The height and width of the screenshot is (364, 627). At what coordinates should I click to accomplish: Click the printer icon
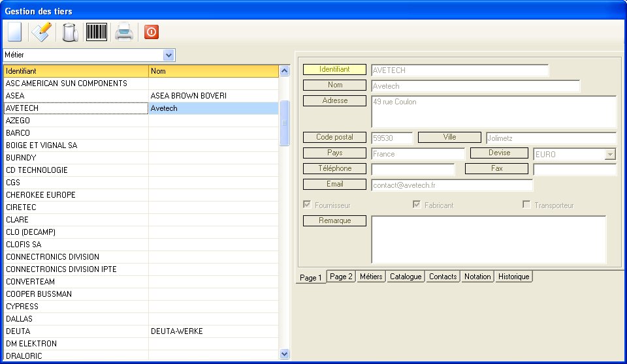pos(124,32)
